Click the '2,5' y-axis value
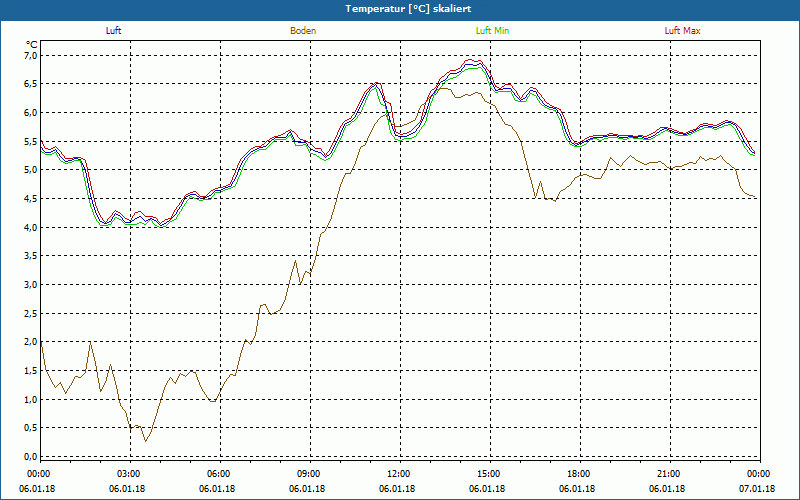This screenshot has width=800, height=500. point(31,313)
